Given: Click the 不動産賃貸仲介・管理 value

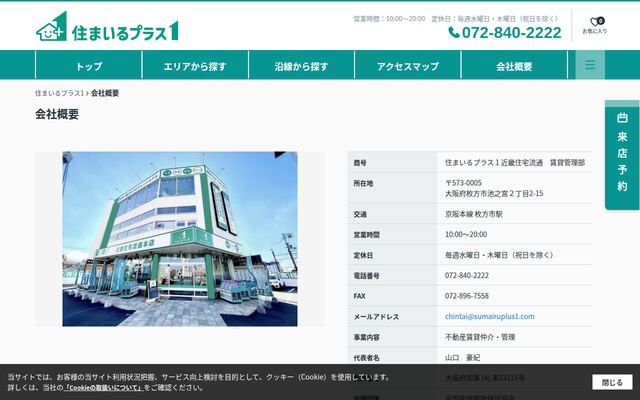Looking at the screenshot, I should coord(480,337).
